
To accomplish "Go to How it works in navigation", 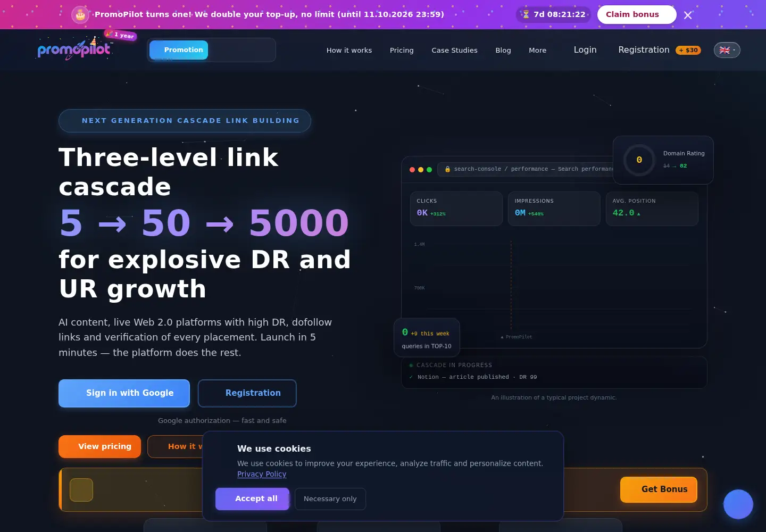I will [349, 50].
